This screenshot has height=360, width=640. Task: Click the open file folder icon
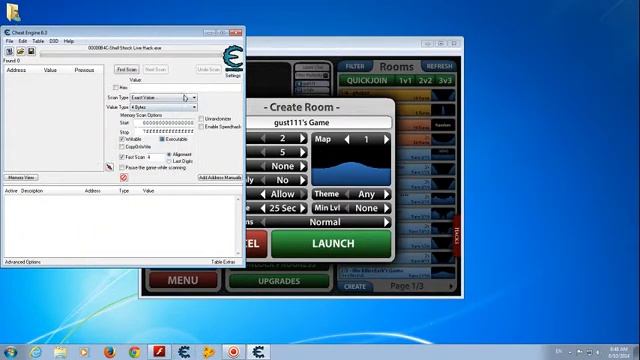(20, 51)
